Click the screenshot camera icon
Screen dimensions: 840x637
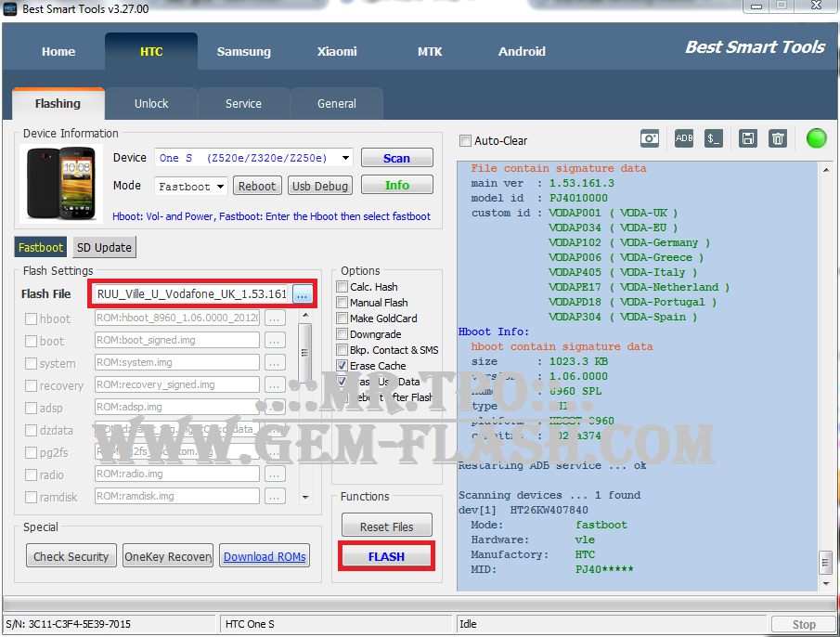[650, 138]
